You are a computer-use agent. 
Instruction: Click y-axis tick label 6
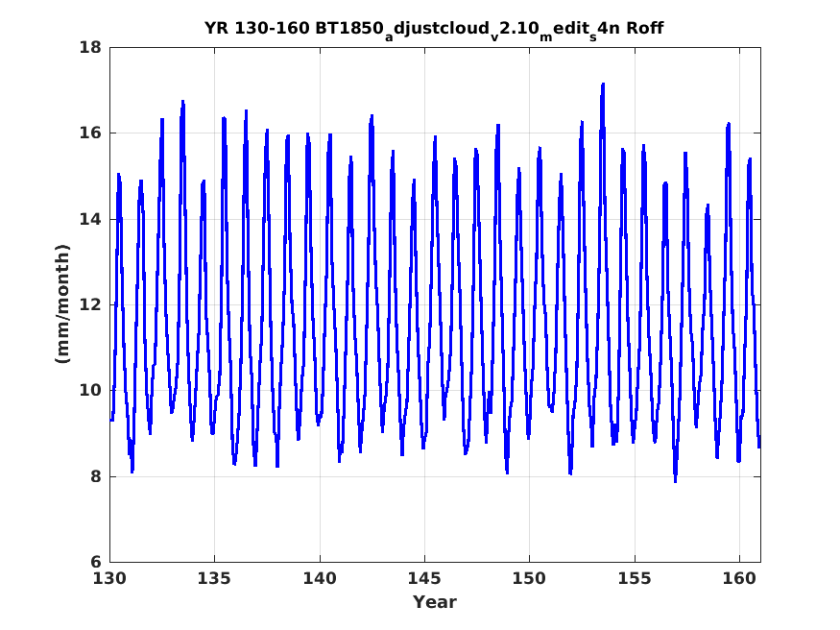point(96,562)
